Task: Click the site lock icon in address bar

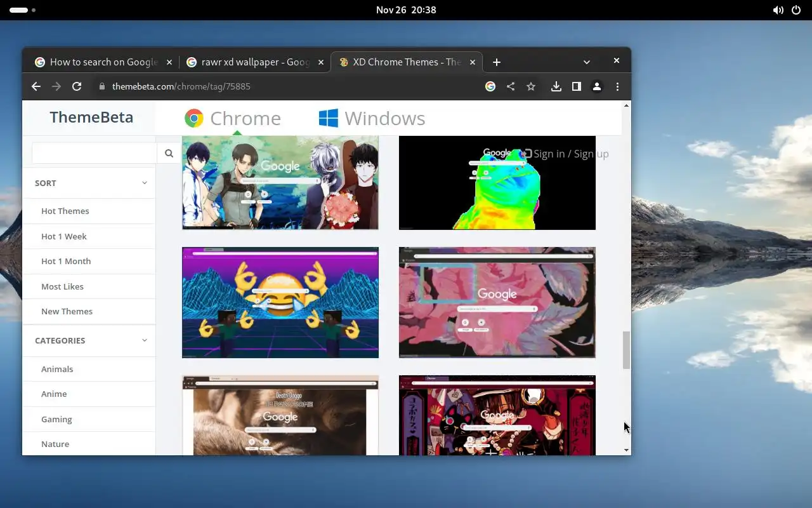Action: point(101,86)
